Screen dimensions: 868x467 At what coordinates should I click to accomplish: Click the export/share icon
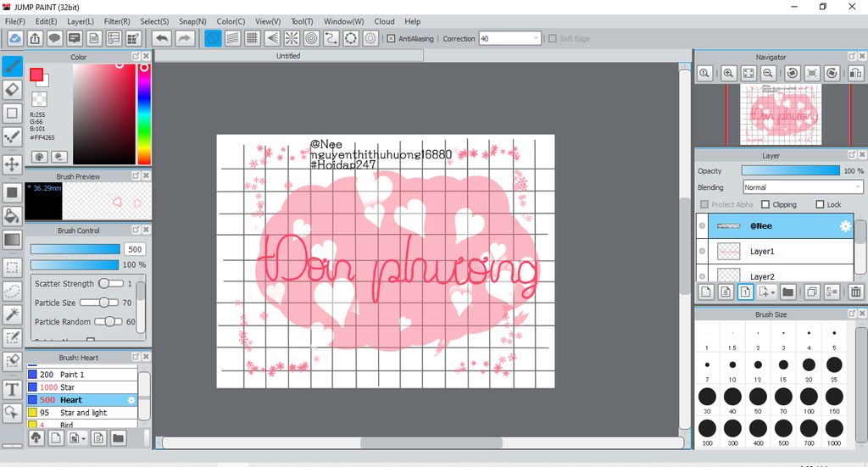click(x=35, y=38)
